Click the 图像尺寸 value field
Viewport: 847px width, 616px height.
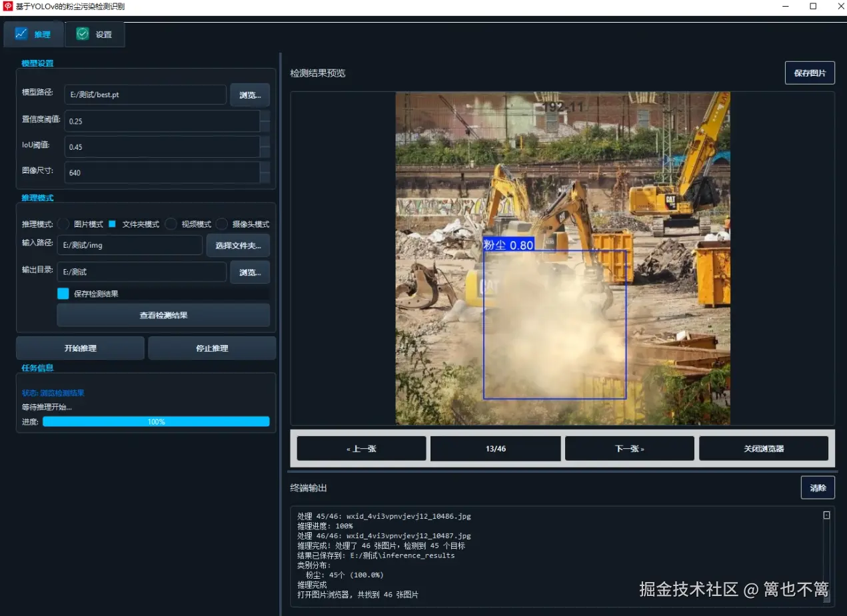(x=162, y=172)
